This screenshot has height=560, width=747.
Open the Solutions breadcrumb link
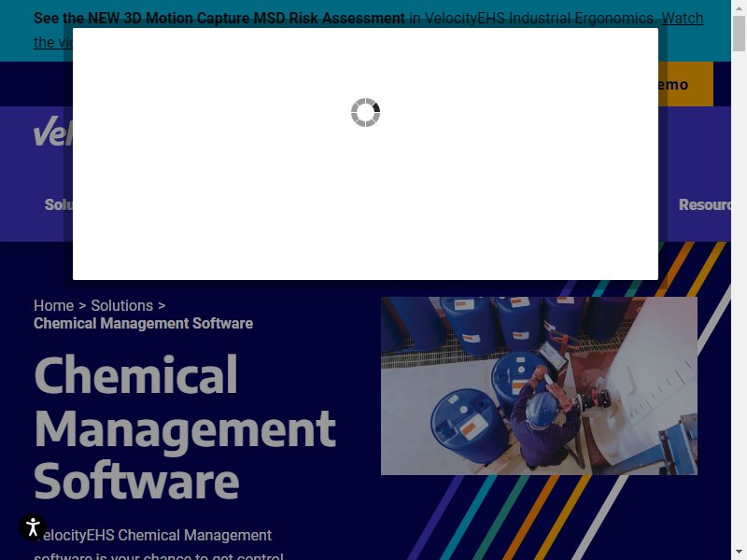(x=122, y=305)
